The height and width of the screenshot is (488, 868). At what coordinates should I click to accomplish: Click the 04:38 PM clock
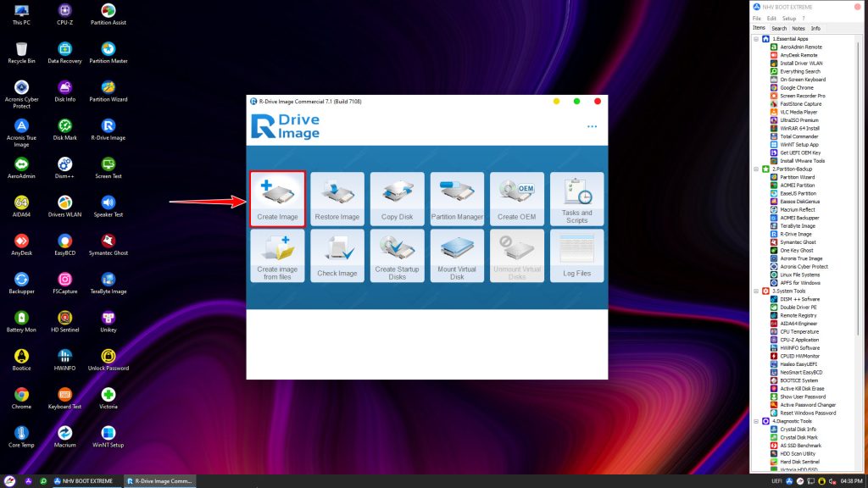coord(851,481)
